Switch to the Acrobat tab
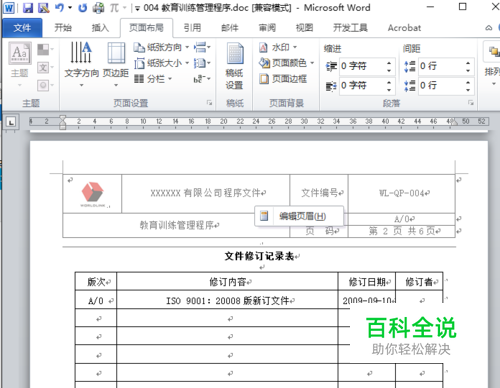The width and height of the screenshot is (500, 388). 404,28
